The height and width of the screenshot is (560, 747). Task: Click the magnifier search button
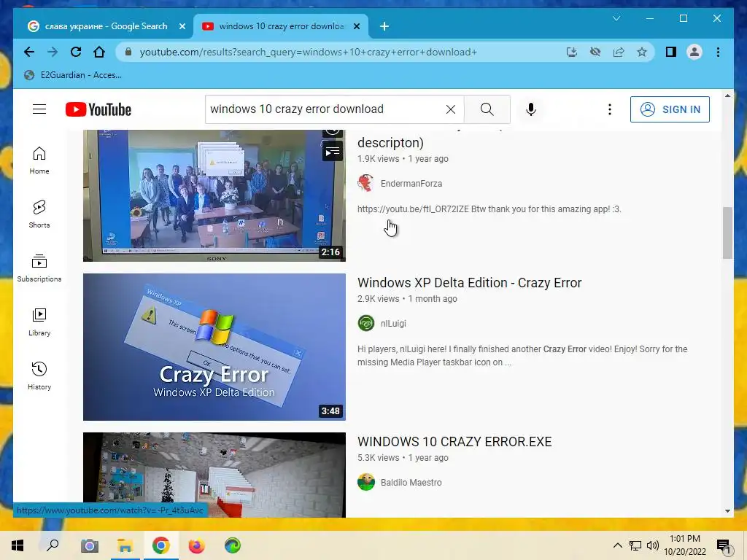(487, 109)
